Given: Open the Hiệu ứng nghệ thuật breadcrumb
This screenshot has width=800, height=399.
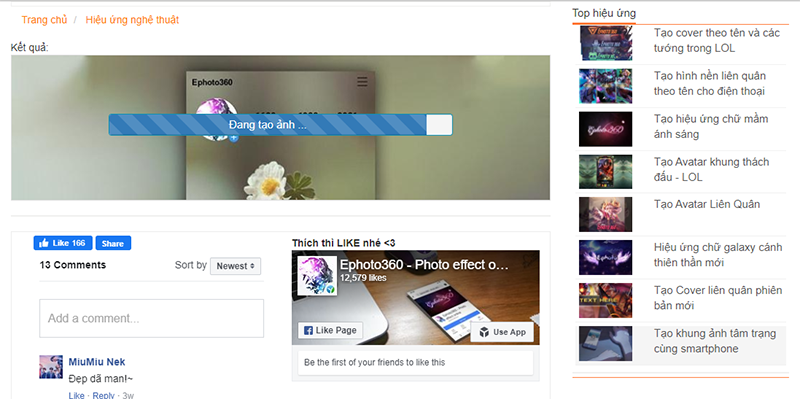Looking at the screenshot, I should [x=132, y=20].
